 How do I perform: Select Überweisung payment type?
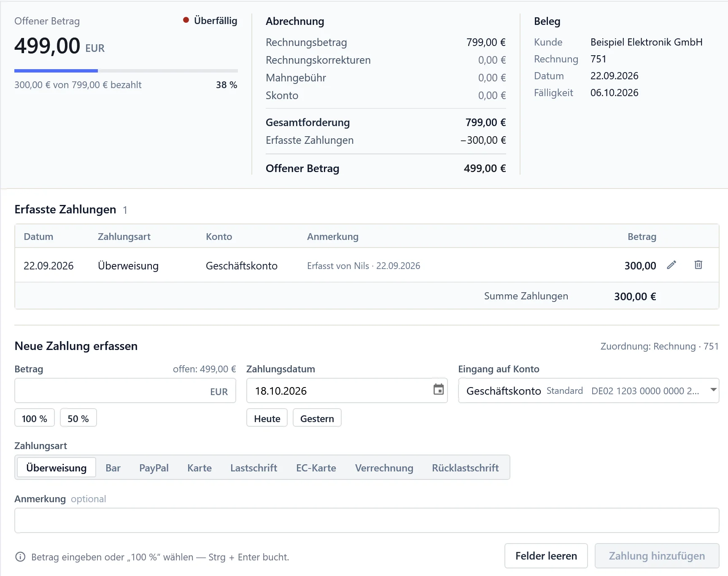coord(57,468)
